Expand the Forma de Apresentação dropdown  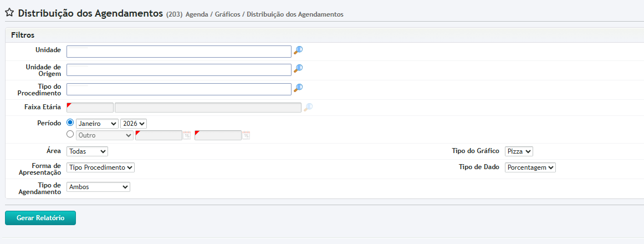coord(100,167)
